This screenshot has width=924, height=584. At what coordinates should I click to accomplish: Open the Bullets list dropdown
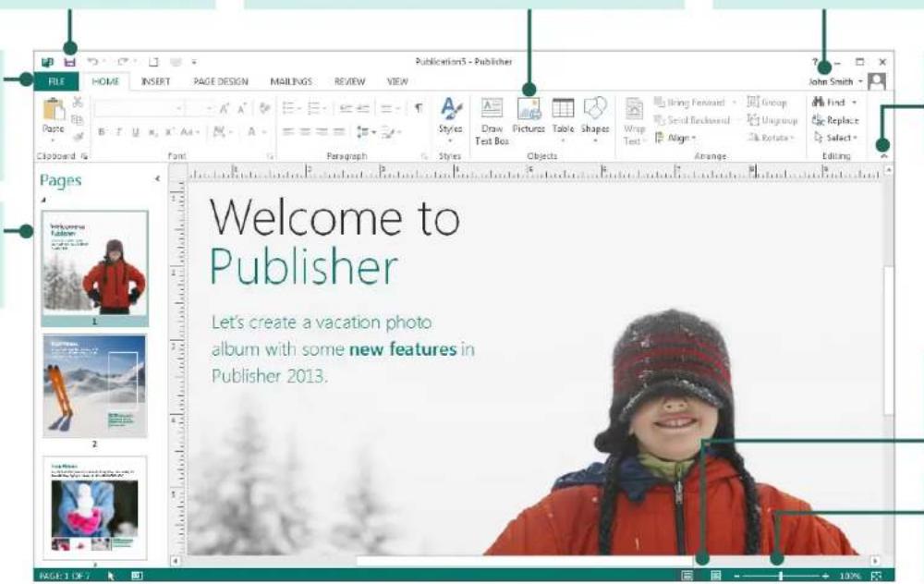point(291,108)
